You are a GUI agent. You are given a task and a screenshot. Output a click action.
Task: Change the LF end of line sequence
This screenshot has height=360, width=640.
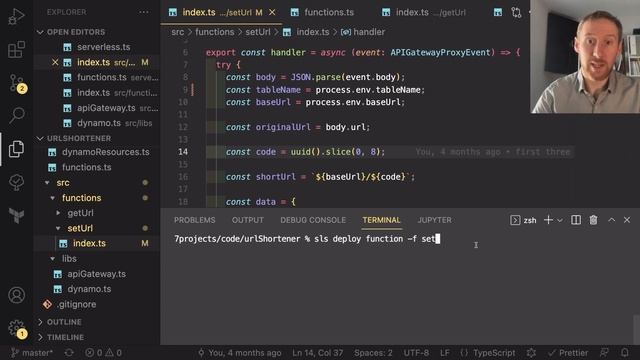point(445,353)
